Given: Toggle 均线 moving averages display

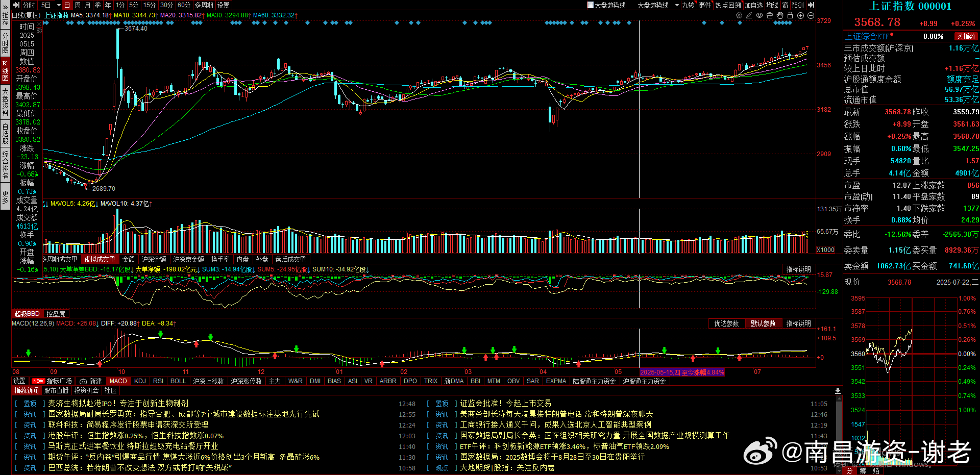Looking at the screenshot, I should pyautogui.click(x=772, y=5).
